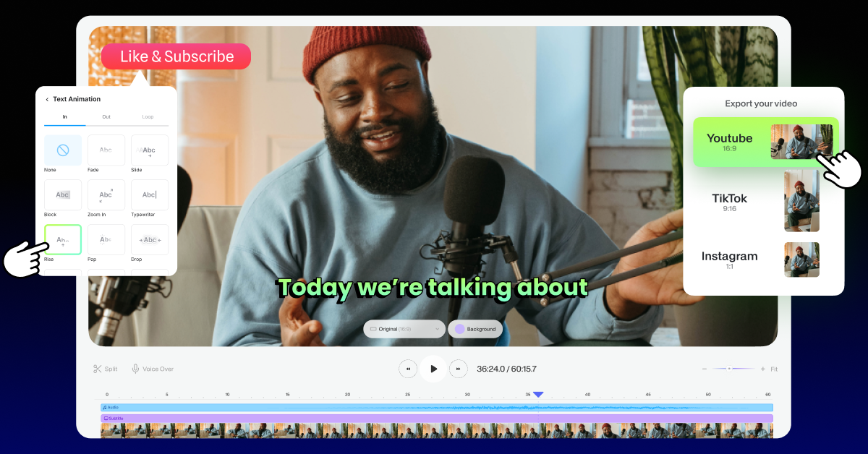Screen dimensions: 868x454
Task: Select TikTok 9:16 export format
Action: click(x=765, y=201)
